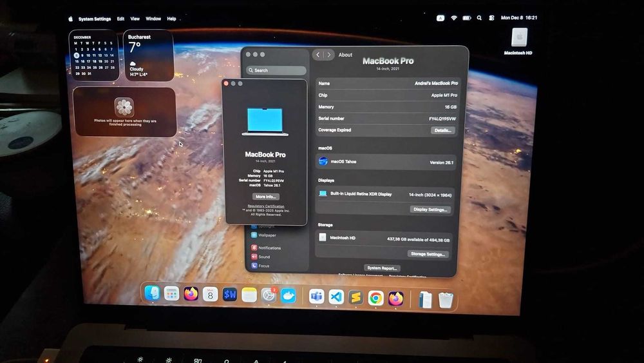Click the battery status icon
Screen dimensions: 644x363
tap(466, 18)
